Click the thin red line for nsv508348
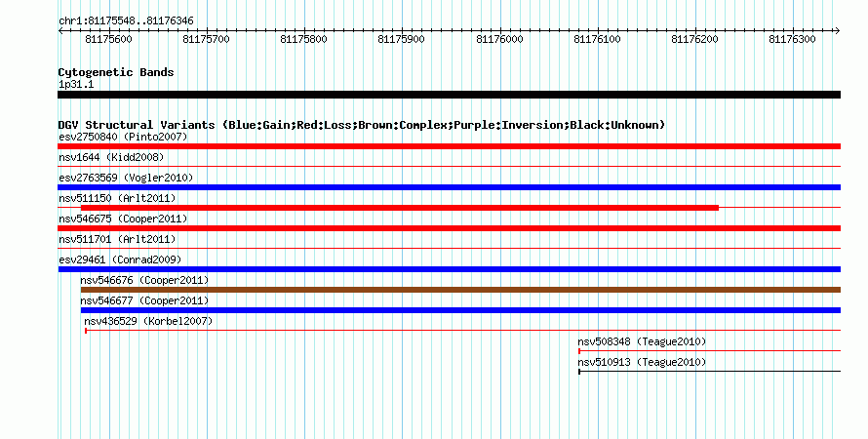 (x=710, y=351)
